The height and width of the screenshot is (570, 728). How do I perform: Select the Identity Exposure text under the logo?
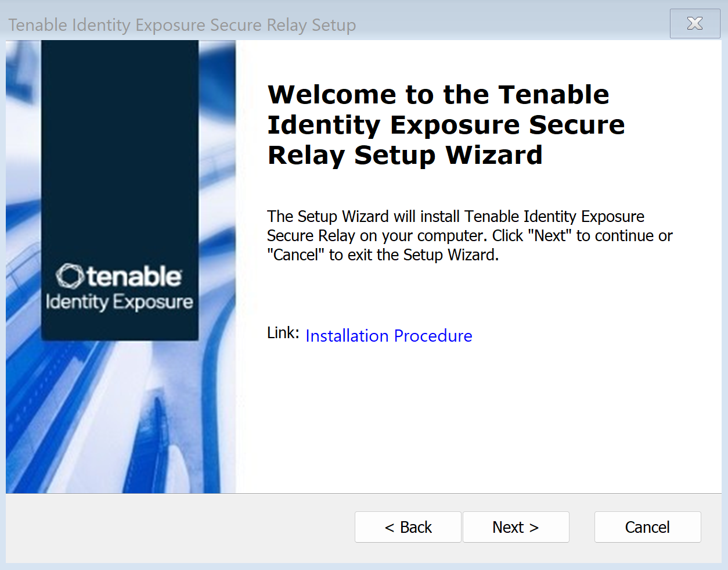coord(119,302)
